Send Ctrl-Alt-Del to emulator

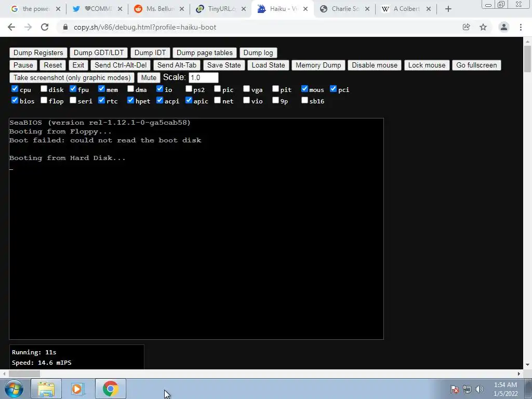click(x=121, y=65)
